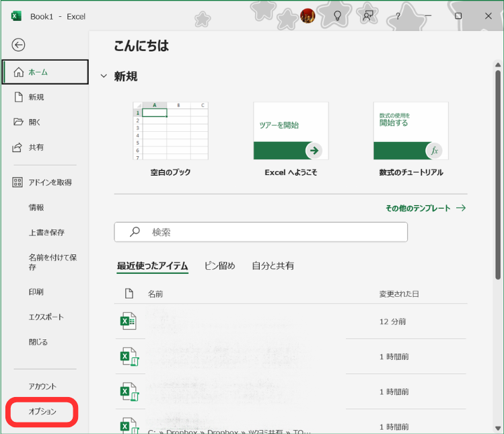Viewport: 504px width, 434px height.
Task: Create a 空白のブック from thumbnail
Action: point(171,131)
